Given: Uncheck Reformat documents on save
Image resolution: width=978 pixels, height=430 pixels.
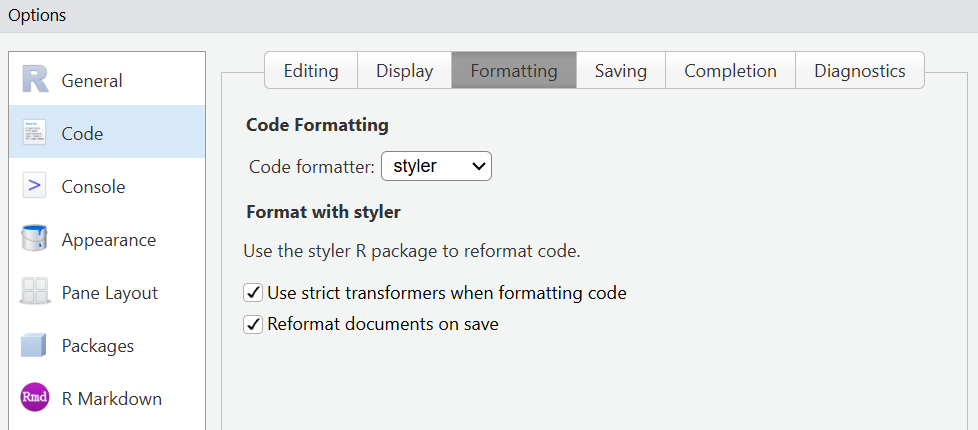Looking at the screenshot, I should pos(253,324).
